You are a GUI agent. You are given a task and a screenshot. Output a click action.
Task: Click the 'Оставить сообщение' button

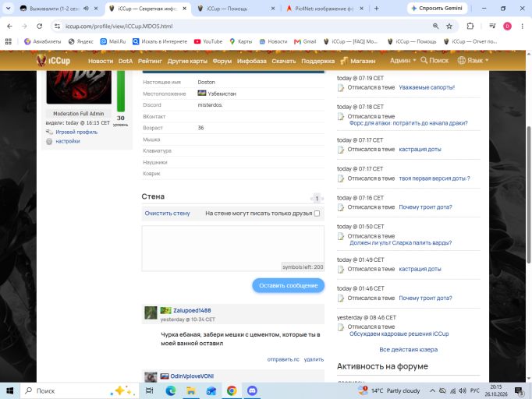289,285
